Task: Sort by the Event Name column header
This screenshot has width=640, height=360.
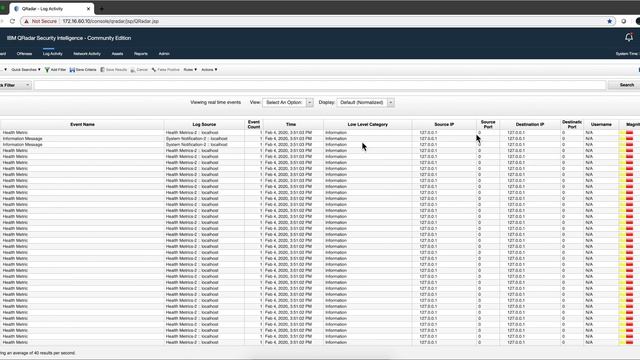Action: [x=82, y=124]
